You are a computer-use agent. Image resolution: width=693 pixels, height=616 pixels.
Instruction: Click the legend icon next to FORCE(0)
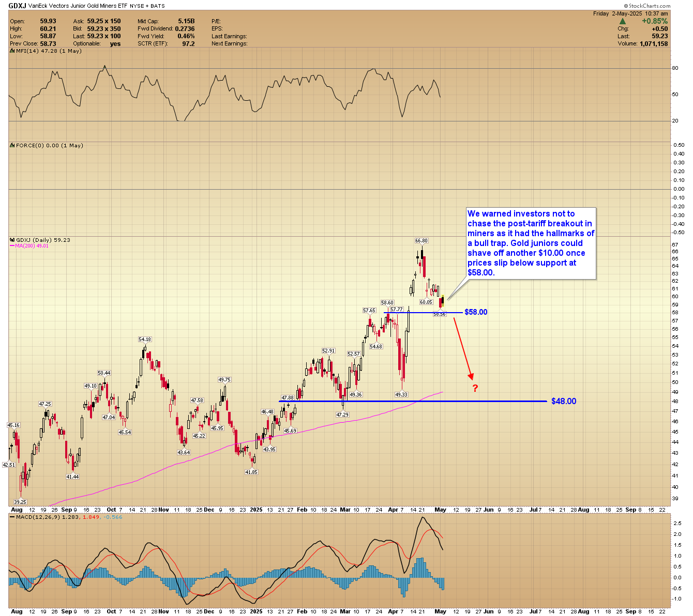(12, 146)
